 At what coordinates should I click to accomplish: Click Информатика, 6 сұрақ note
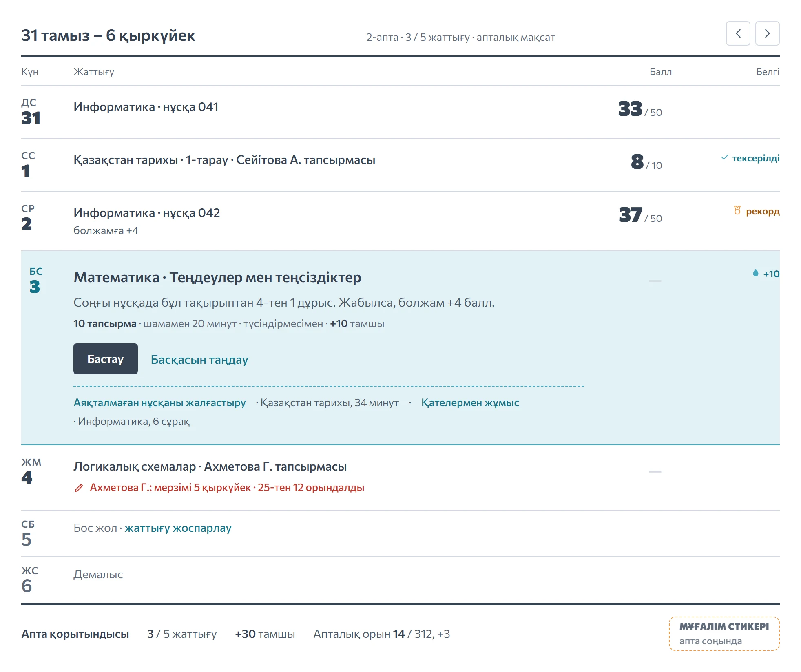tap(131, 422)
